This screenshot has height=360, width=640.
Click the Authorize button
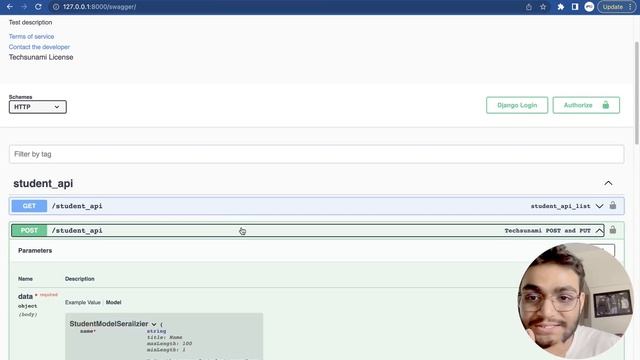(586, 105)
